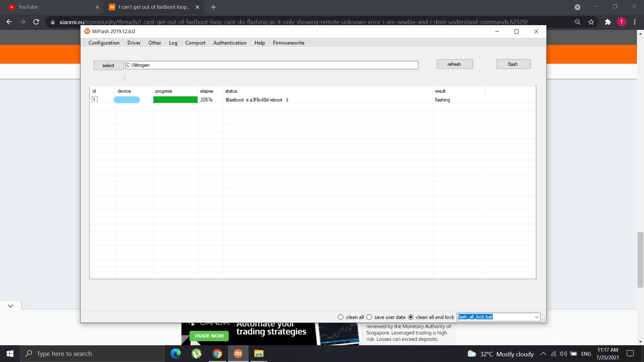Open the volume tray icon

point(563,354)
